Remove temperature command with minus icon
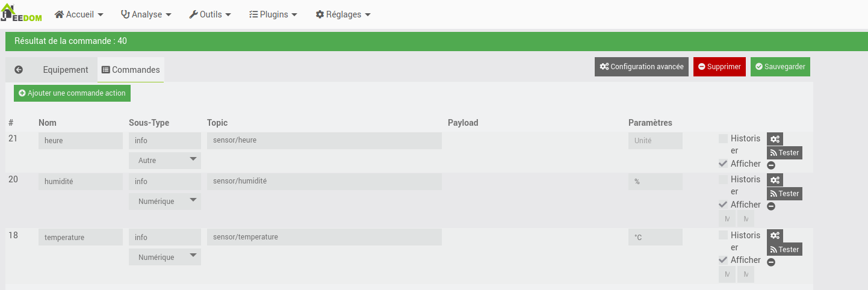 click(771, 262)
